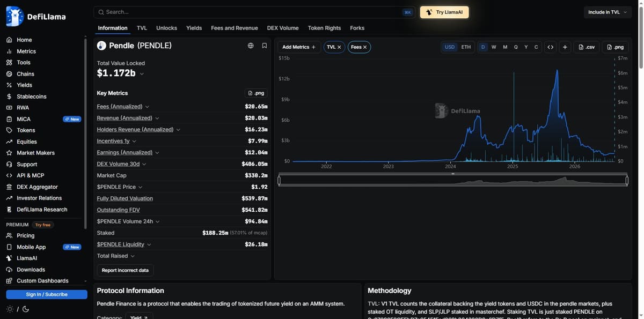Viewport: 644px width, 319px height.
Task: Click Report incorrect data button
Action: coord(125,270)
